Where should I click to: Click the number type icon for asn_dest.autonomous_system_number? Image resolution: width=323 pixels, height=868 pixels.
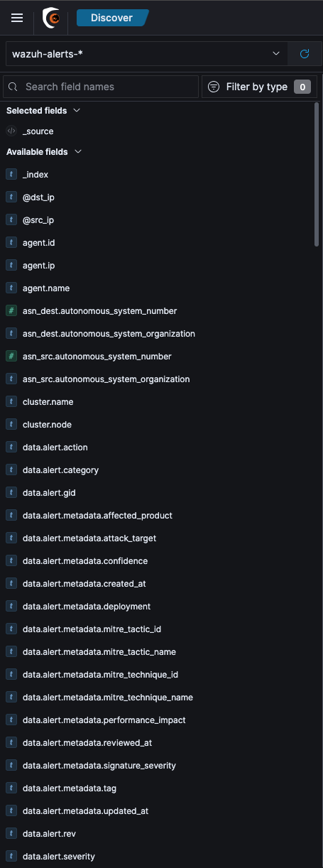pos(11,311)
